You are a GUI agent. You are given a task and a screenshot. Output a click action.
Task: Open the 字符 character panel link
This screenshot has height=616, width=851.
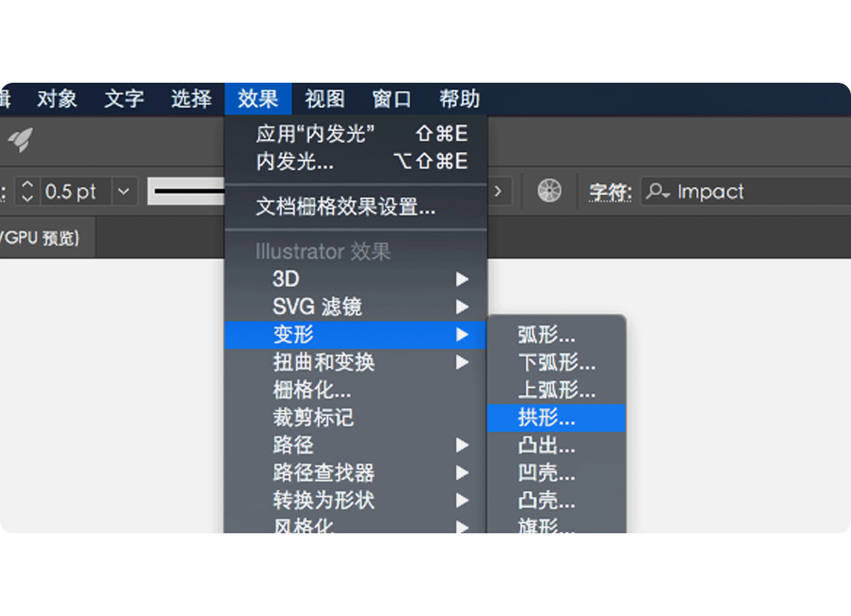[x=611, y=191]
